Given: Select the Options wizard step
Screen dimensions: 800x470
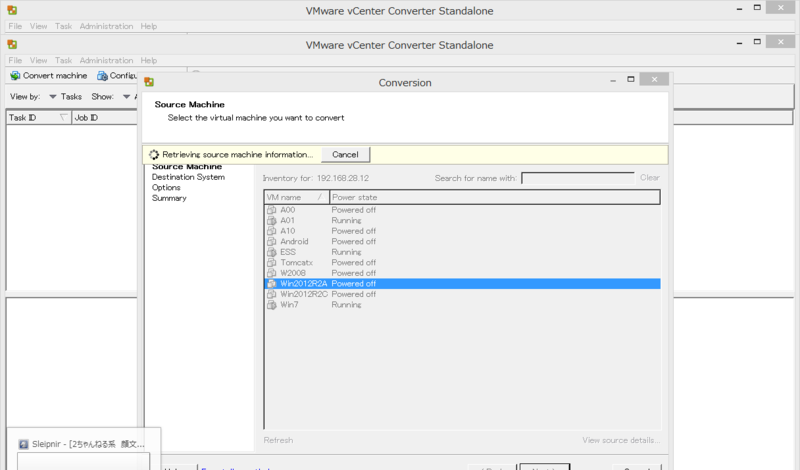Looking at the screenshot, I should tap(166, 188).
